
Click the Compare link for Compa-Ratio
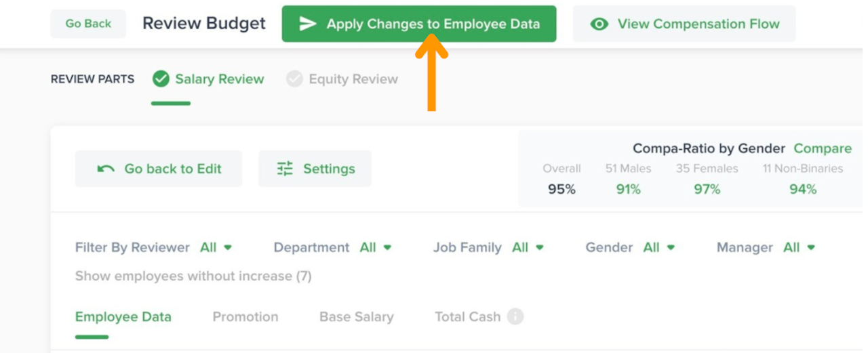click(823, 148)
